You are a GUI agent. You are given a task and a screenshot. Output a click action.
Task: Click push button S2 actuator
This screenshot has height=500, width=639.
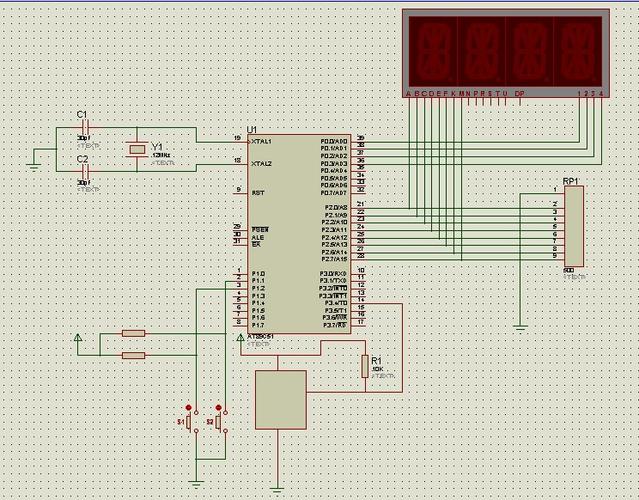point(218,422)
